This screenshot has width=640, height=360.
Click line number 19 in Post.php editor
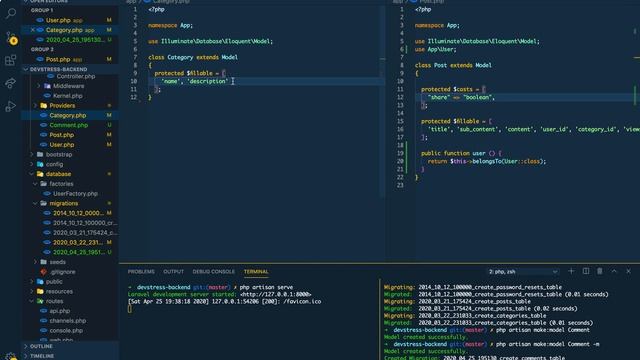tap(400, 153)
